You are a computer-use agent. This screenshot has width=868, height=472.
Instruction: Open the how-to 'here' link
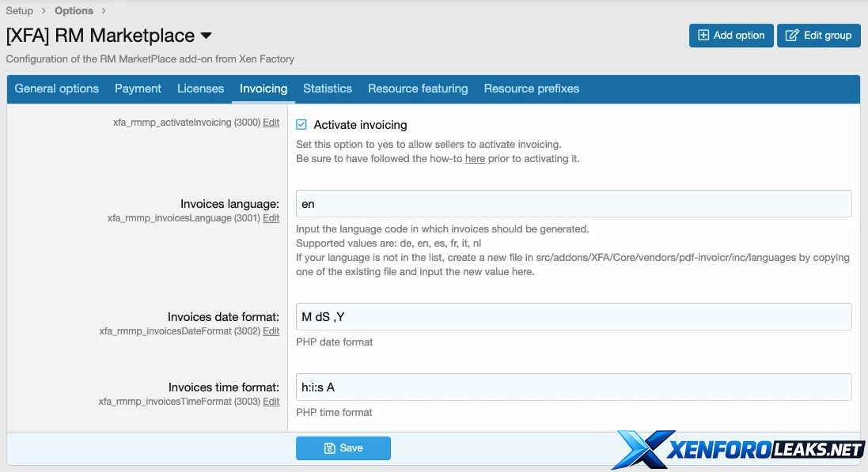[475, 159]
